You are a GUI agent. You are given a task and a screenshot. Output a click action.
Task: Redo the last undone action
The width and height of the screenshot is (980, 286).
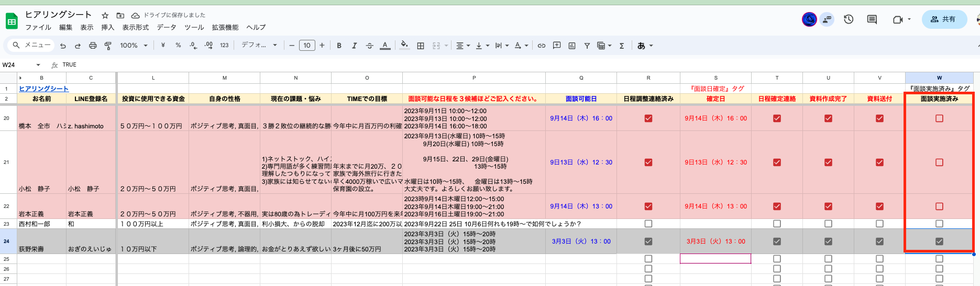pos(78,46)
